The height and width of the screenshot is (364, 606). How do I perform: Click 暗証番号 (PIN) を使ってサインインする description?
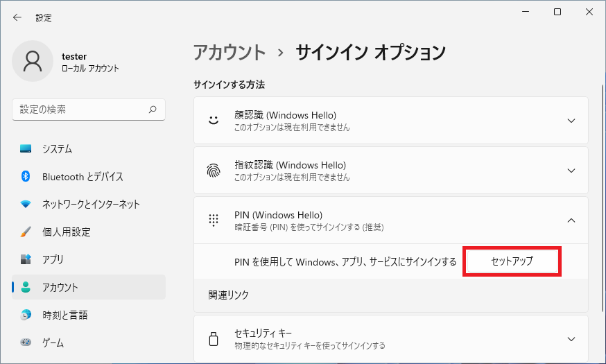point(309,227)
